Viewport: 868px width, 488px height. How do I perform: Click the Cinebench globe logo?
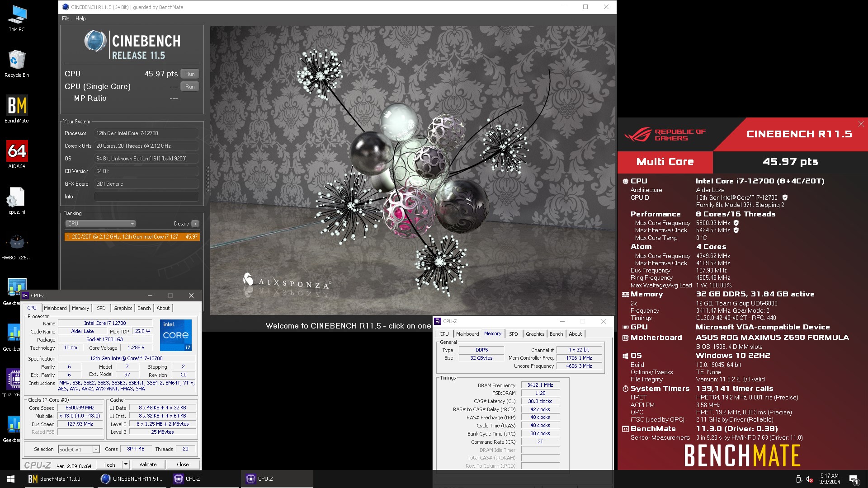coord(95,42)
